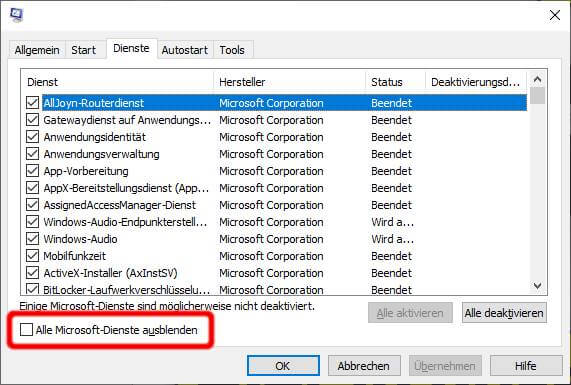571x385 pixels.
Task: Uncheck AppX-Bereitstellungsdienst service
Action: (x=32, y=188)
